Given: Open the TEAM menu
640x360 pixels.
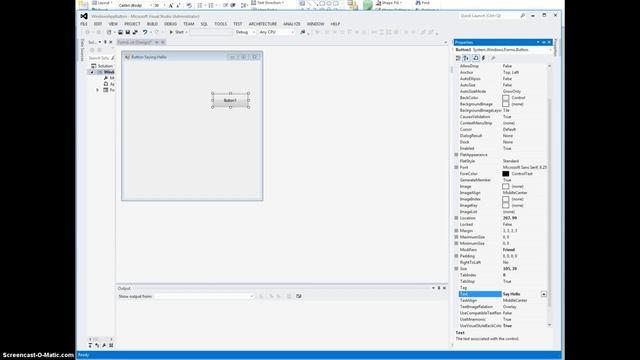Looking at the screenshot, I should tap(189, 24).
